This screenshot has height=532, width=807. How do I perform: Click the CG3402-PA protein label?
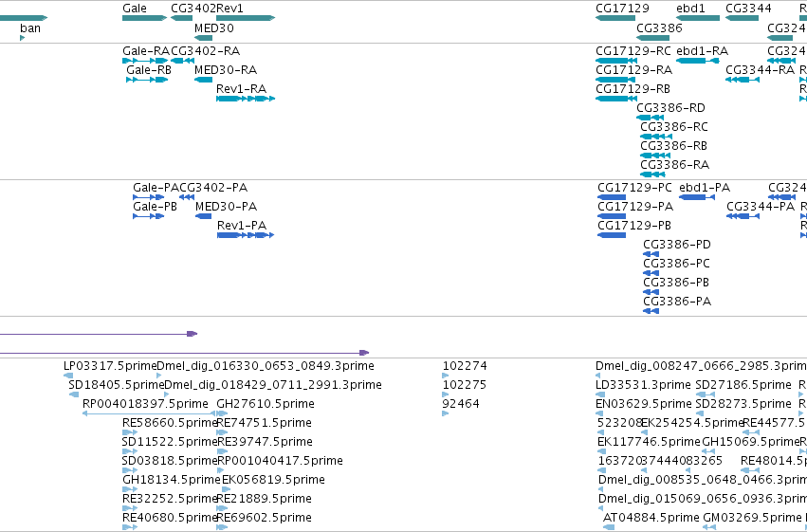[213, 188]
